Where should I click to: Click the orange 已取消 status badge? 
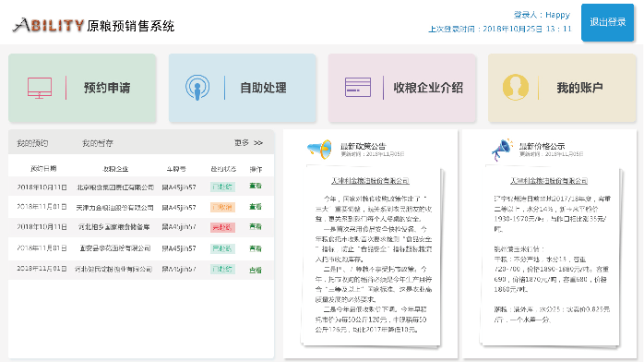222,207
